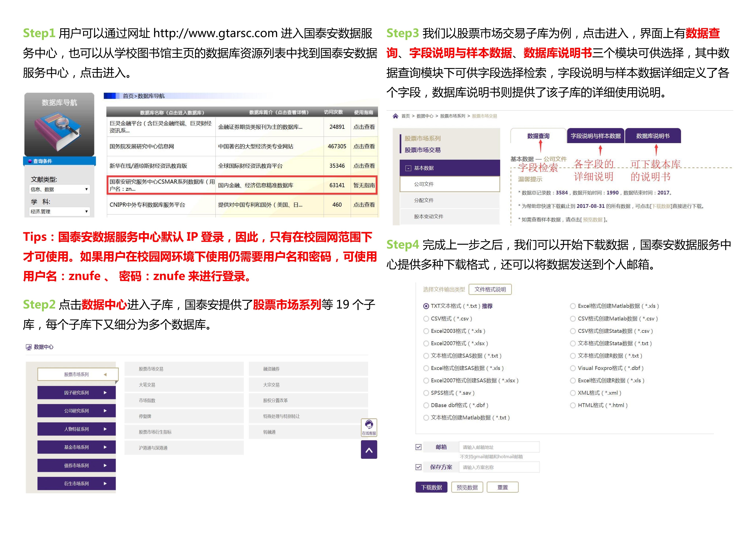
Task: Open 融资融券 sub-database
Action: pos(308,369)
